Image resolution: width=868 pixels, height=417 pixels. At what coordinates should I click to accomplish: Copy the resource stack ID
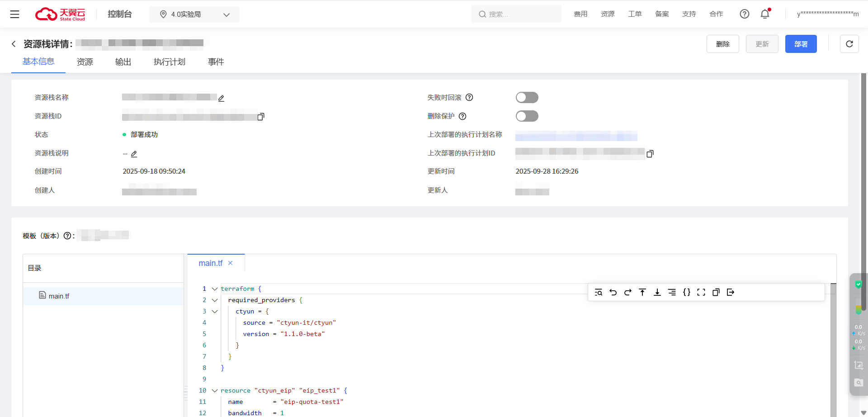261,117
